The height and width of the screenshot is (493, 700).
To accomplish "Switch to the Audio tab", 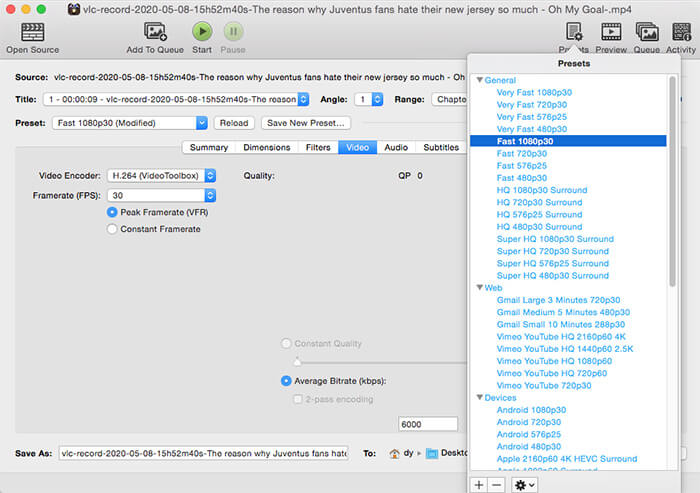I will (396, 147).
